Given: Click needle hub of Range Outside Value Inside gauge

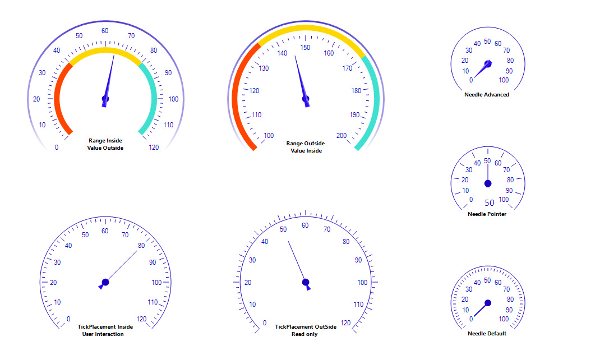Looking at the screenshot, I should point(306,99).
